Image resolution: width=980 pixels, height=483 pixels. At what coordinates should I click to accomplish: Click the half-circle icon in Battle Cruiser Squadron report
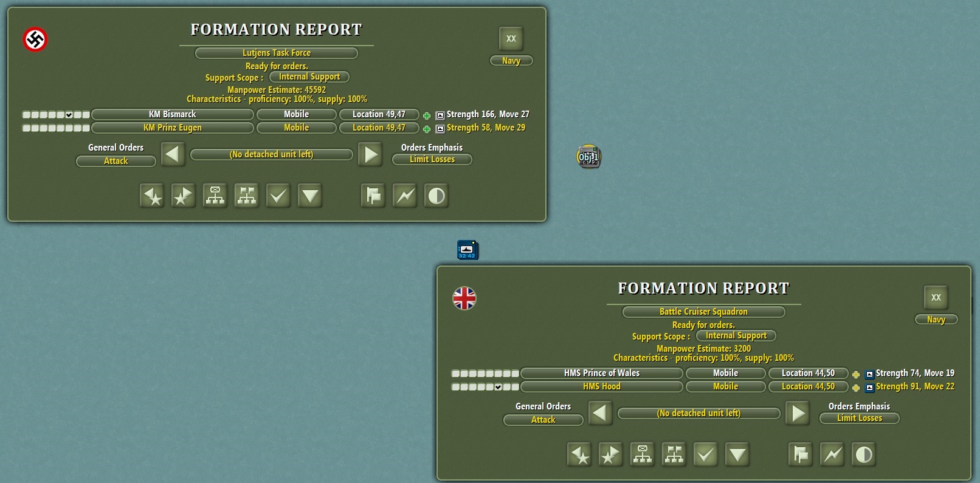864,454
